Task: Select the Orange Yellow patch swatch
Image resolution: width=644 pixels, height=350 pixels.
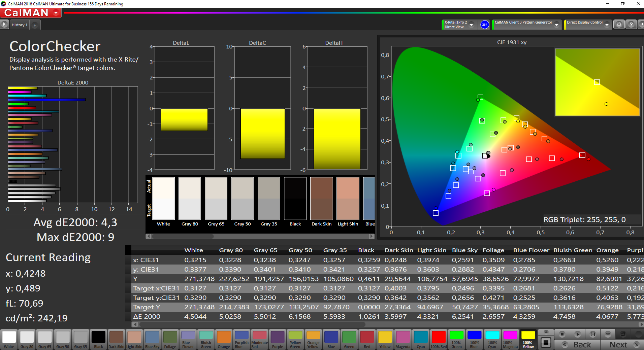Action: [313, 339]
